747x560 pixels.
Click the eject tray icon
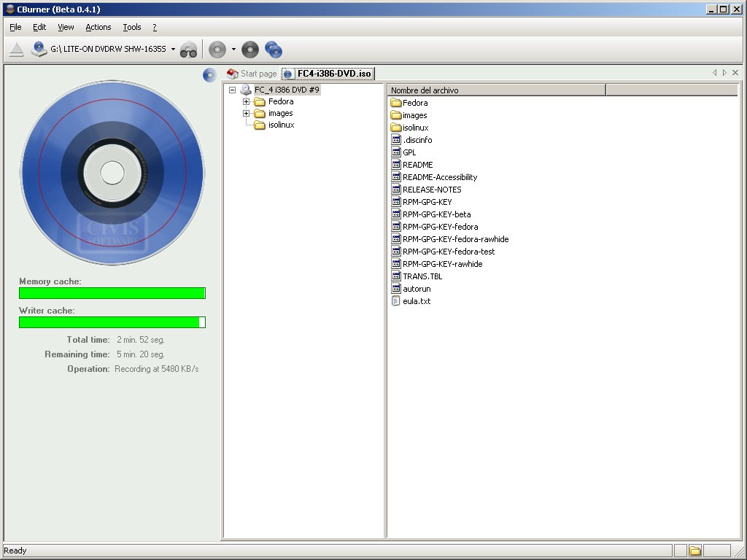[16, 49]
